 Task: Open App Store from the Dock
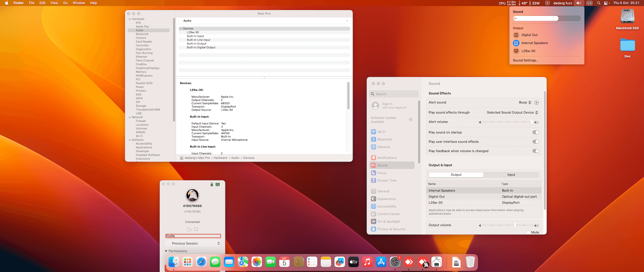[x=381, y=262]
